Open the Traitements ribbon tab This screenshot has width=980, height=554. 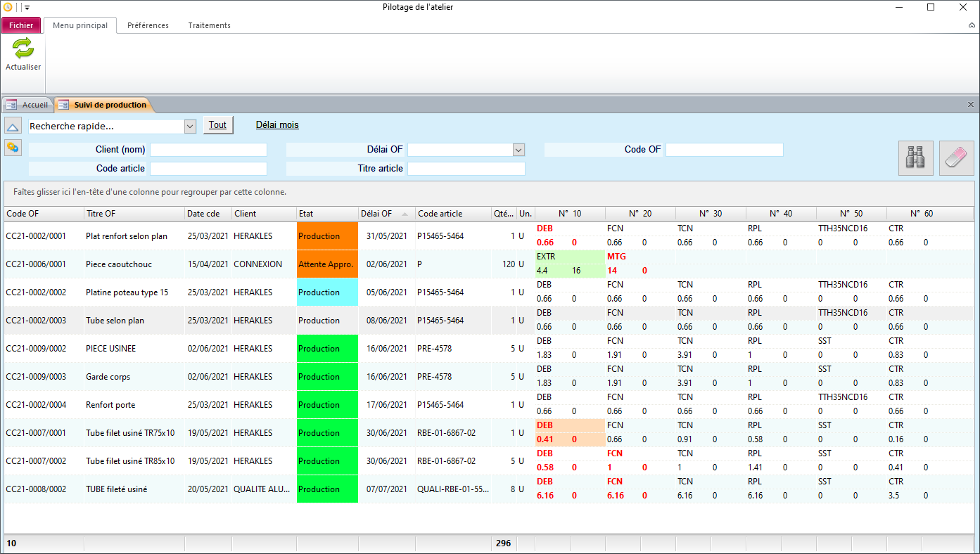coord(209,25)
